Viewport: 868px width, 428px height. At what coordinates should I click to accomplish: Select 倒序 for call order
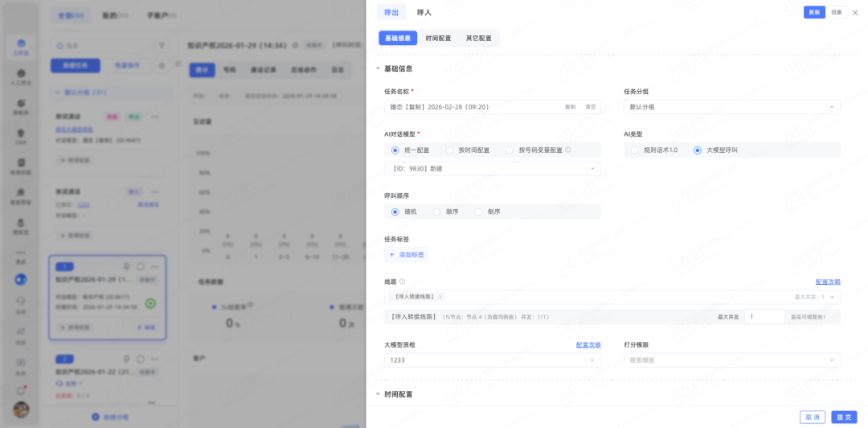479,212
